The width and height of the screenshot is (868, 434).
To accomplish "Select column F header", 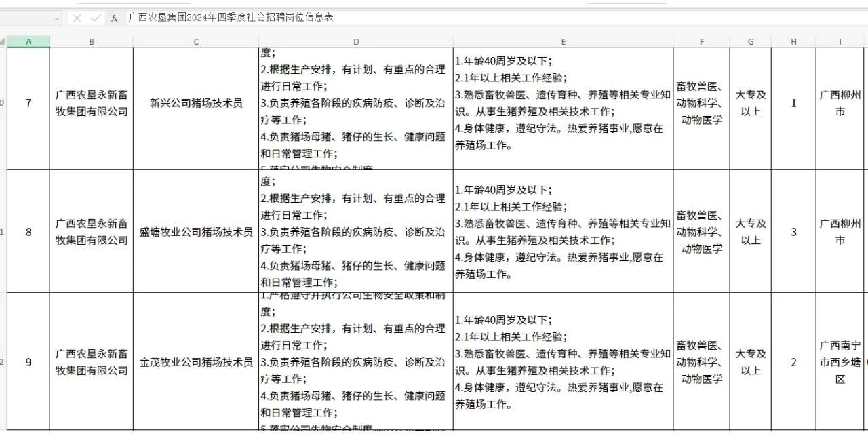I will [x=702, y=42].
